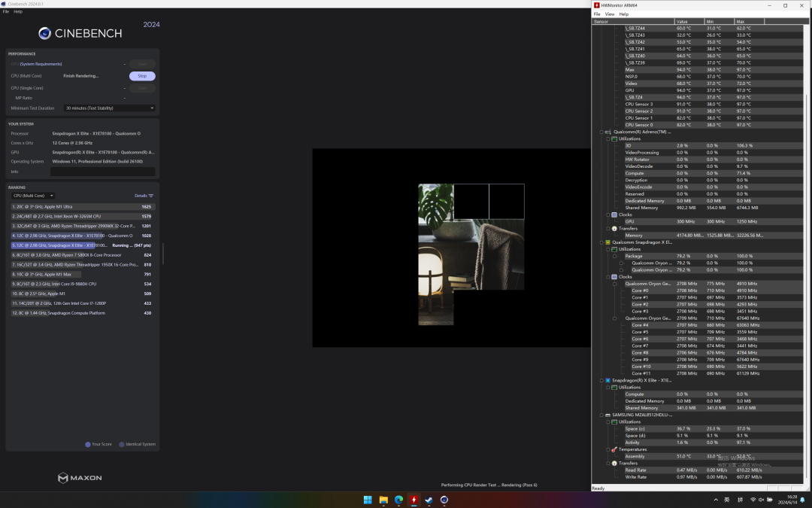Viewport: 812px width, 508px height.
Task: Click the filter icon beside Details
Action: click(x=150, y=196)
